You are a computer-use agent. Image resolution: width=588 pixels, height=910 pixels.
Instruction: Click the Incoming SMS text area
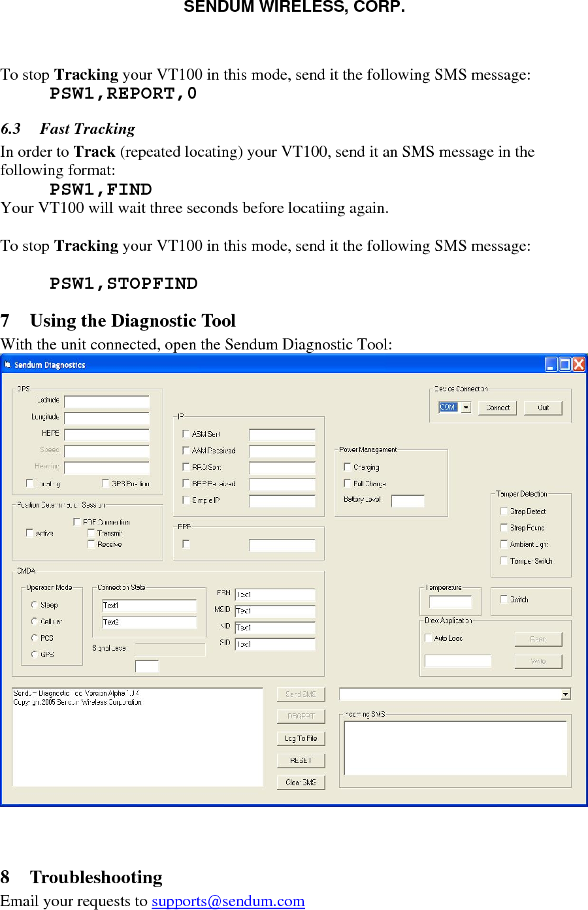(x=455, y=747)
